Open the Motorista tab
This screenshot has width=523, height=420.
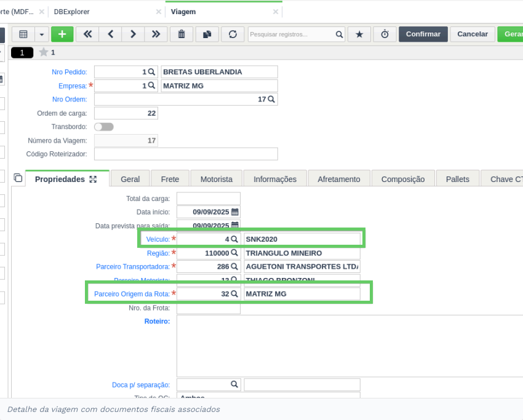coord(217,180)
